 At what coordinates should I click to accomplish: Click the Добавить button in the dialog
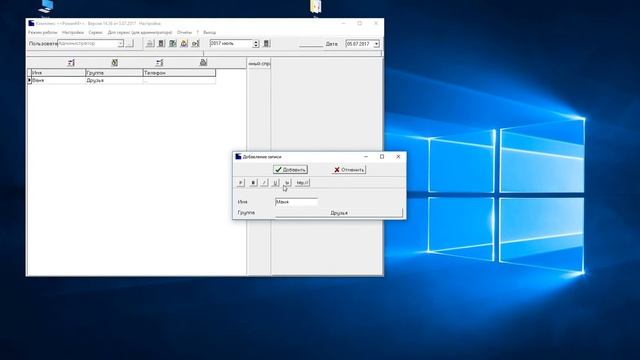coord(290,169)
